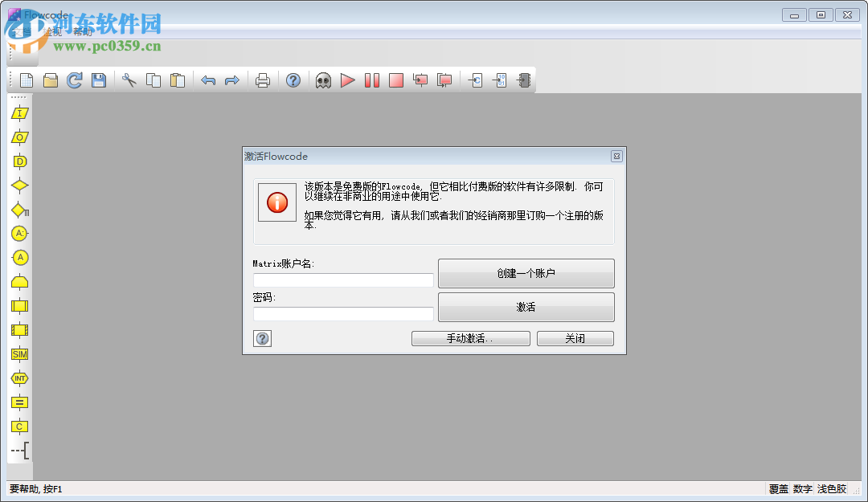
Task: Pick the Decision diamond icon
Action: pos(19,186)
